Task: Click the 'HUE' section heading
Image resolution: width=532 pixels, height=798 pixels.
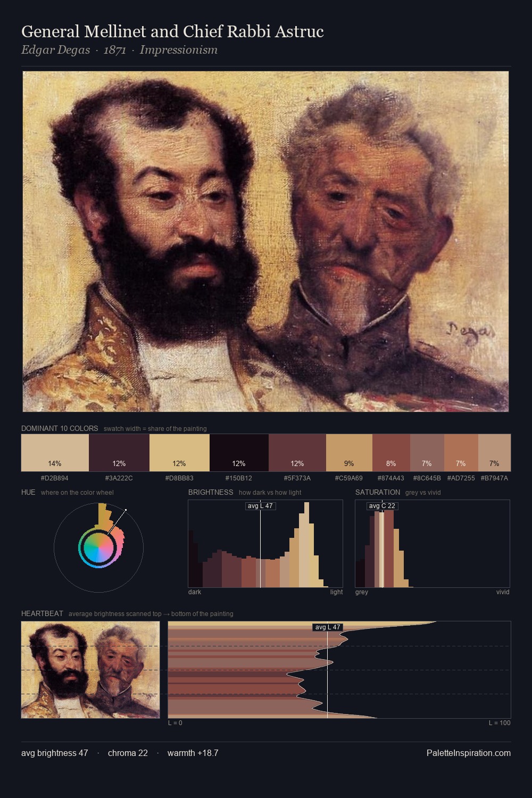Action: pos(28,492)
